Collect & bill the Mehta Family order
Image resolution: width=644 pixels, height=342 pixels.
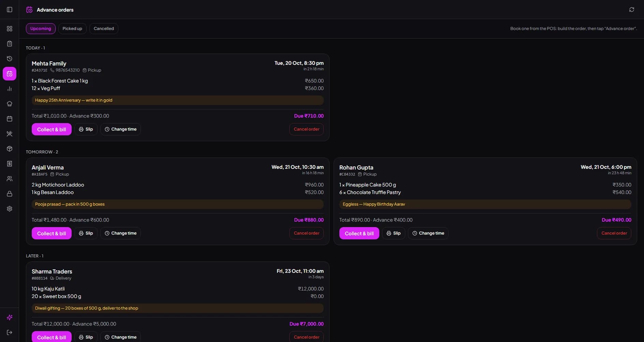pyautogui.click(x=52, y=129)
